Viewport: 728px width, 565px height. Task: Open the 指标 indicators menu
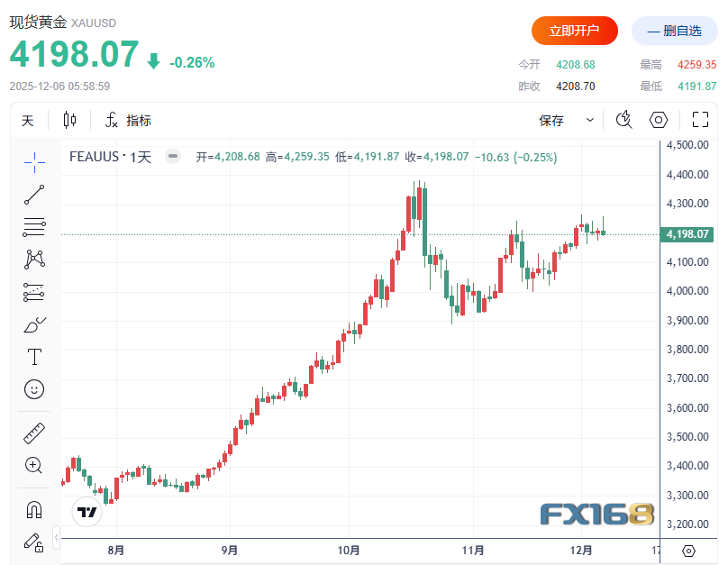tap(128, 121)
